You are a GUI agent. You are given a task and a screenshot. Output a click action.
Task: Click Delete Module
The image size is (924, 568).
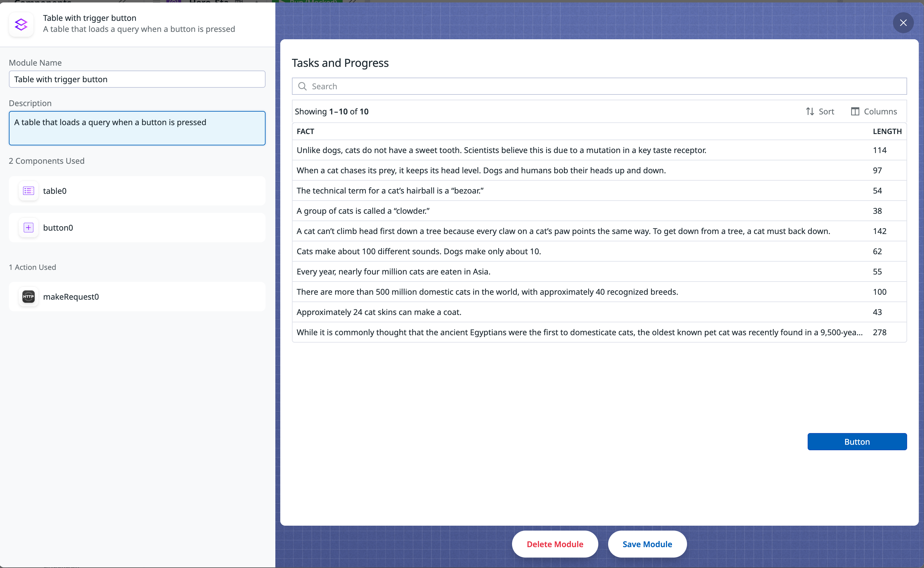pos(554,544)
